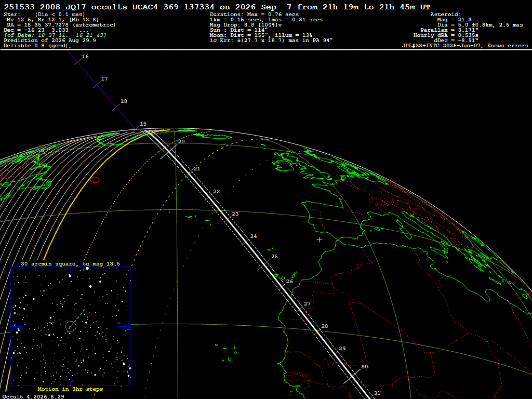Click the green of-Date coordinates line
The width and height of the screenshot is (532, 399).
coord(55,35)
